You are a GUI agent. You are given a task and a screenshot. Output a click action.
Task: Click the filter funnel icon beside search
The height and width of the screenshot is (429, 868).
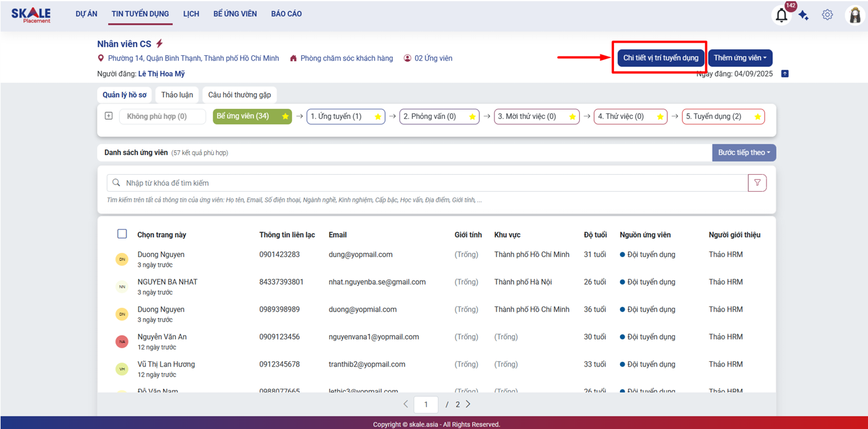757,183
